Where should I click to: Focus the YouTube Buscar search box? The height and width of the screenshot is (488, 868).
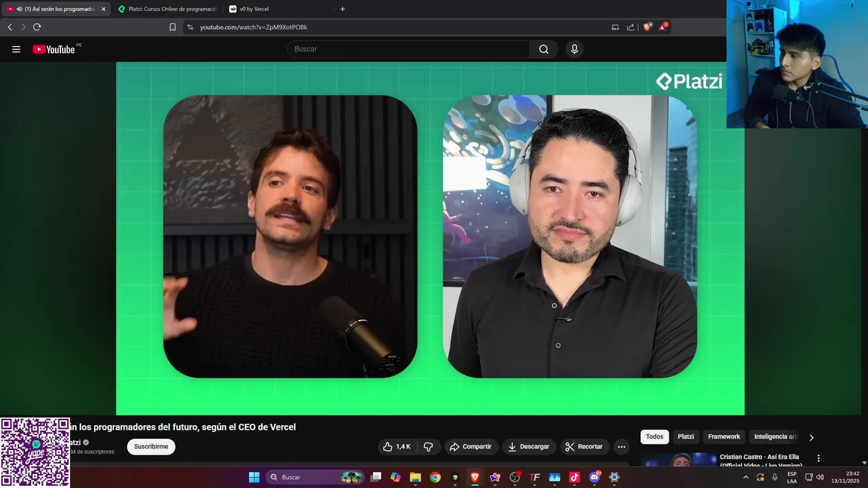click(408, 49)
